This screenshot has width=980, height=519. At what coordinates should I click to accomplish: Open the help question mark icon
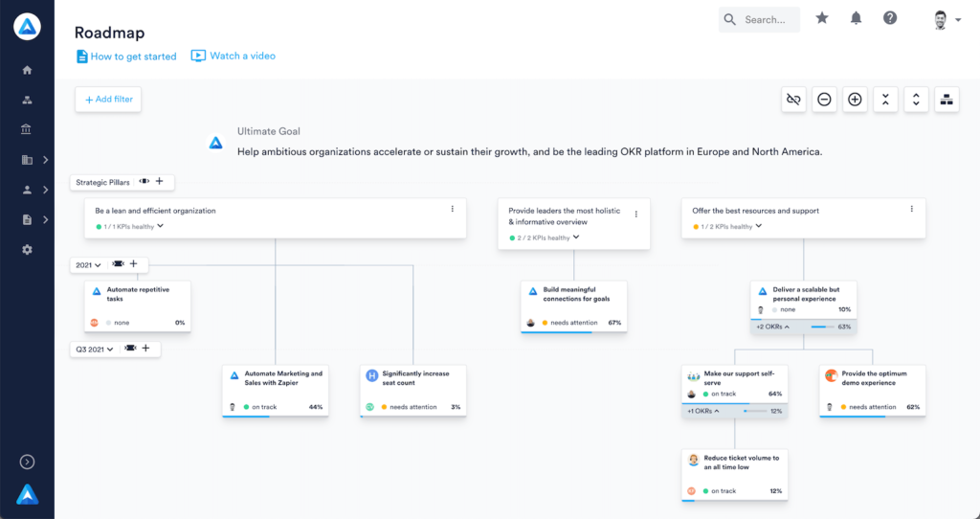coord(890,18)
